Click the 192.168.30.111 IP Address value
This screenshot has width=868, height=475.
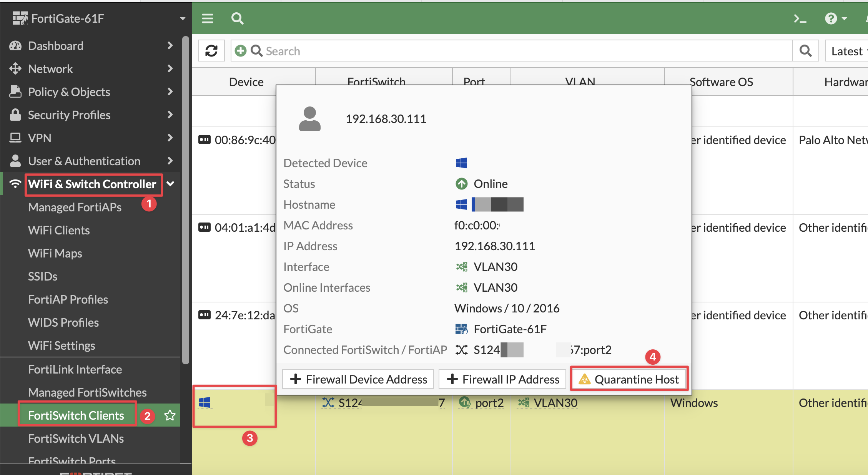(495, 246)
